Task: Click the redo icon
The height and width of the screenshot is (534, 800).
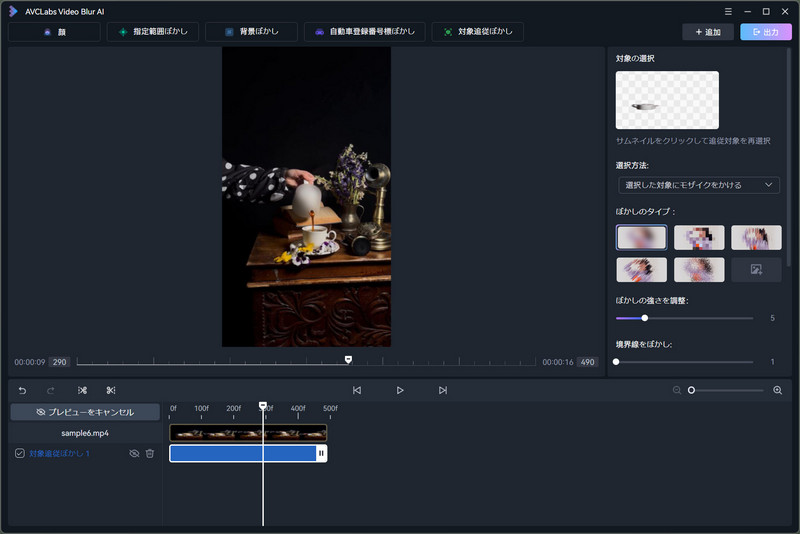Action: pyautogui.click(x=51, y=390)
